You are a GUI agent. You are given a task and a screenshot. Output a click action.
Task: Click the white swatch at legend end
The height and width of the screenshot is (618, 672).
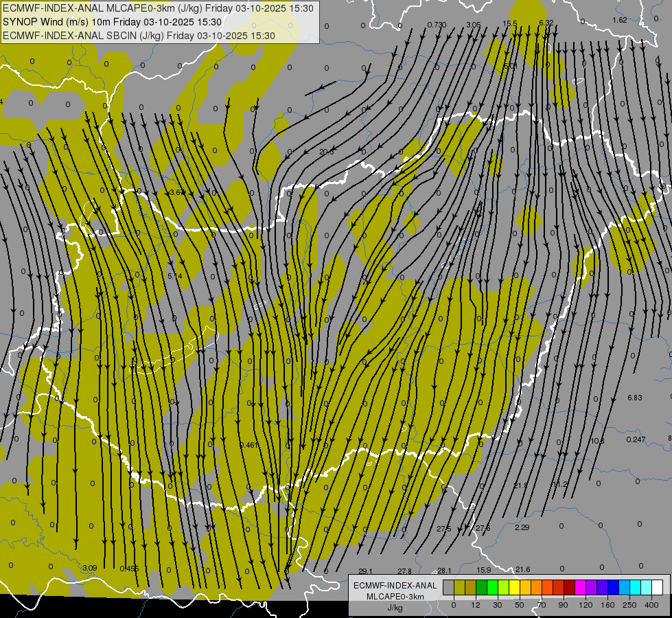pyautogui.click(x=658, y=587)
